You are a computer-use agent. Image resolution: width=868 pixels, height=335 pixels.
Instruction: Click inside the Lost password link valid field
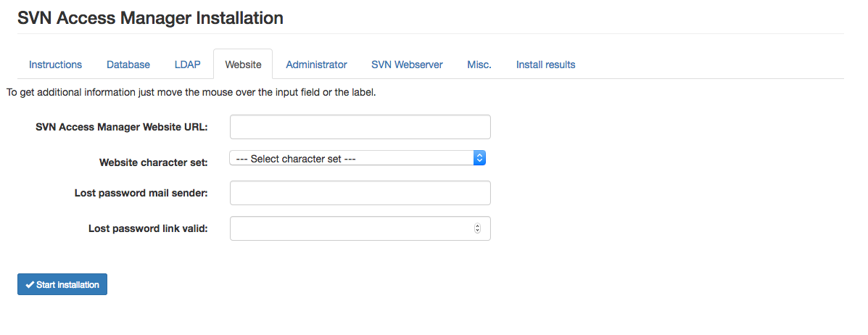coord(350,228)
